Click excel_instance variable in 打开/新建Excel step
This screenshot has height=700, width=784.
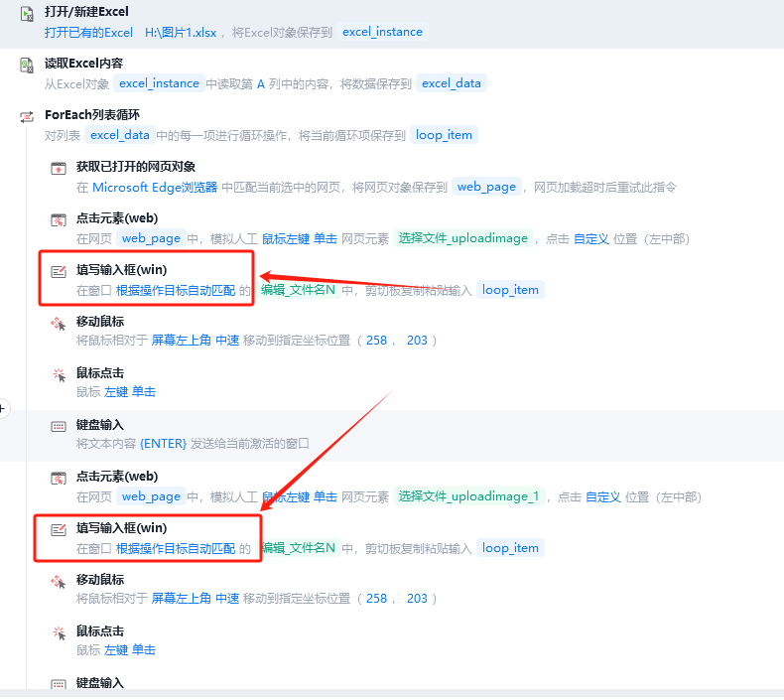[382, 32]
